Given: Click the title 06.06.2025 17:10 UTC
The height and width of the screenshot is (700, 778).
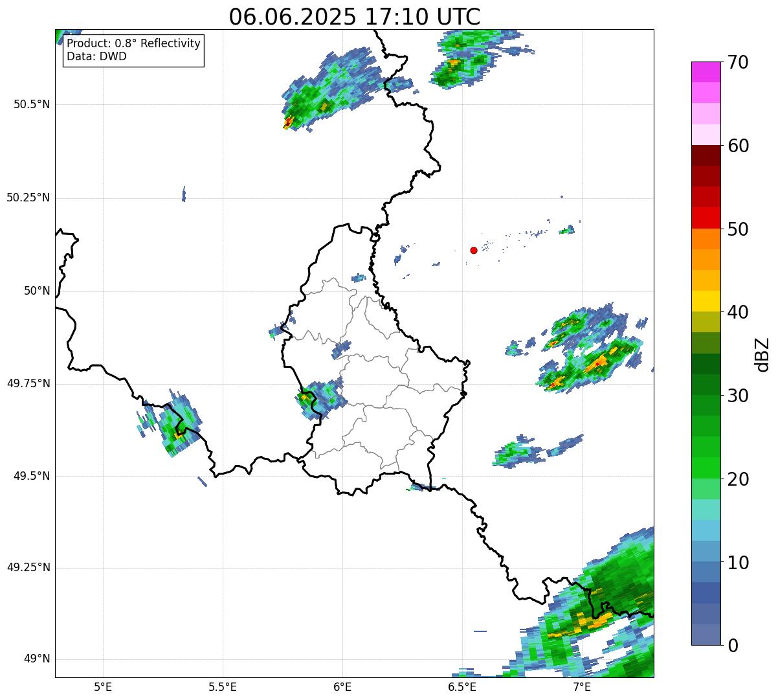Looking at the screenshot, I should click(x=355, y=16).
